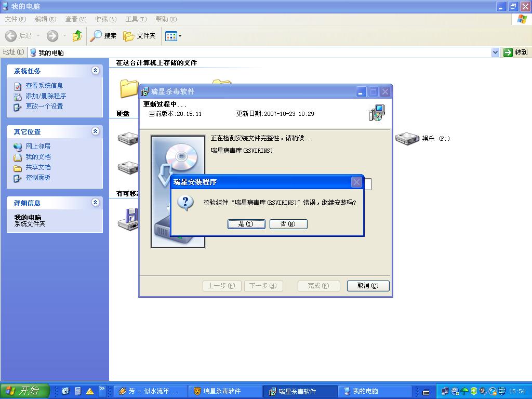
Task: Click the installer computer icon in the wizard header
Action: click(377, 113)
